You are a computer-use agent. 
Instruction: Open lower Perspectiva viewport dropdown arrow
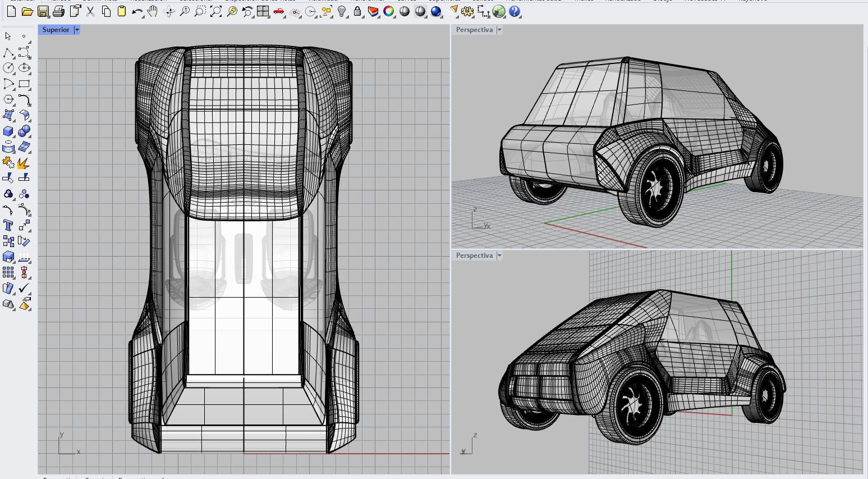(499, 256)
